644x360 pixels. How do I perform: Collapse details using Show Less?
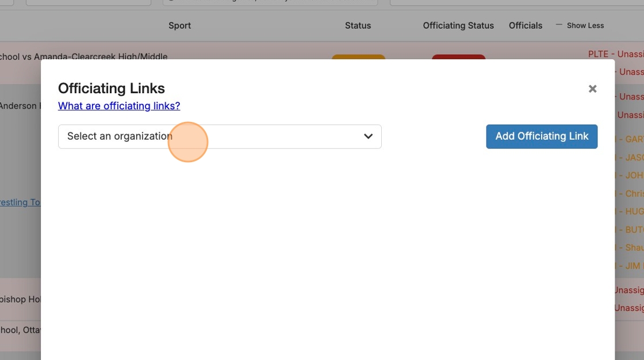point(585,25)
